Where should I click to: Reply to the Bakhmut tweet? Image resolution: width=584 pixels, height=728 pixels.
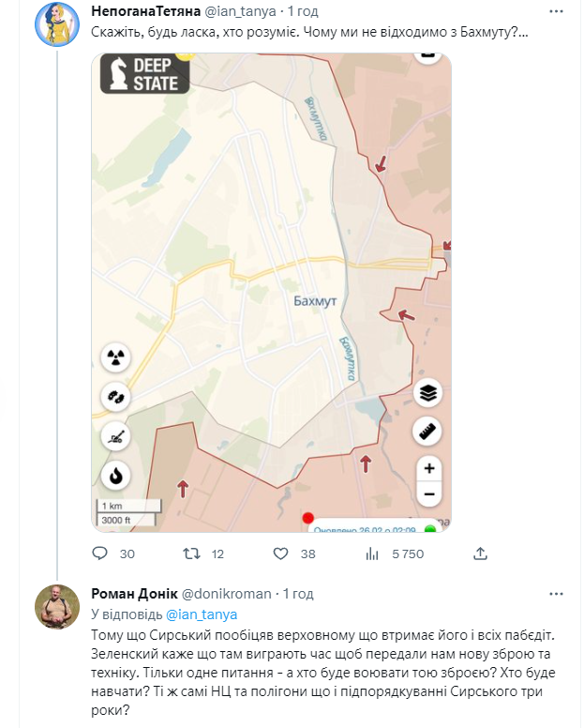101,554
